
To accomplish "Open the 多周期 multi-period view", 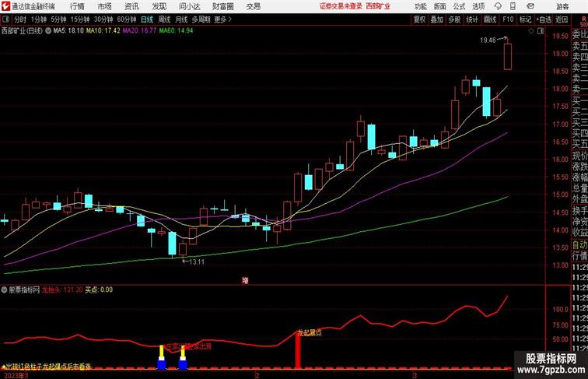I will click(x=201, y=19).
